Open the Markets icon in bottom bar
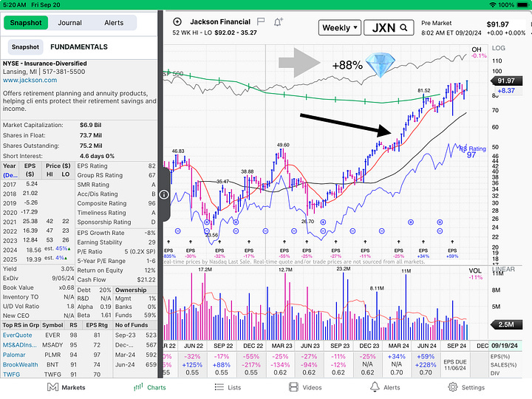 point(52,387)
